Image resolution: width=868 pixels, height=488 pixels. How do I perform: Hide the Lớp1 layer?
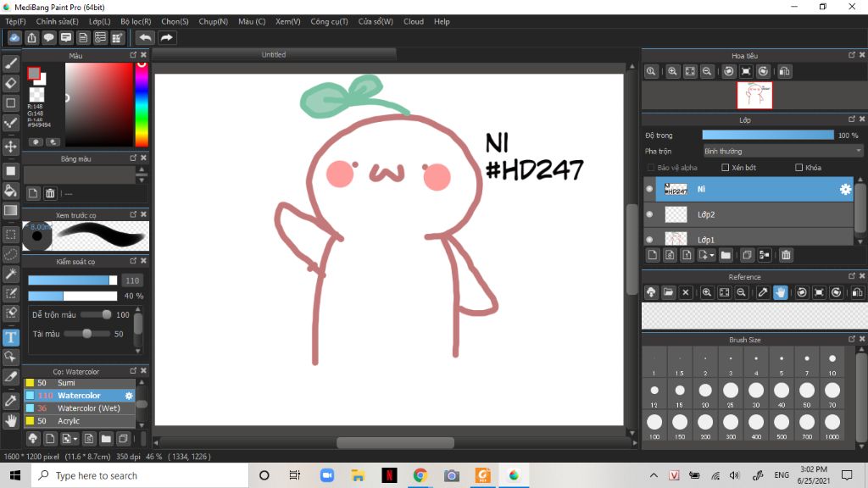tap(649, 239)
